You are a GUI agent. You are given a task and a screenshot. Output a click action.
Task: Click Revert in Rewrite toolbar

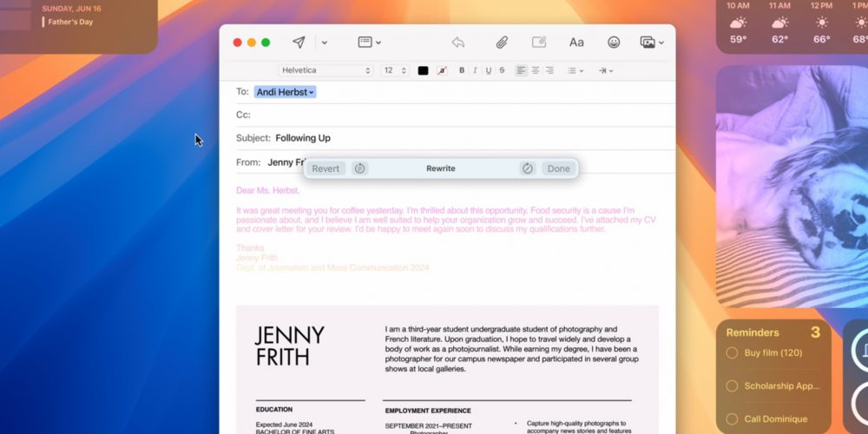(x=325, y=168)
